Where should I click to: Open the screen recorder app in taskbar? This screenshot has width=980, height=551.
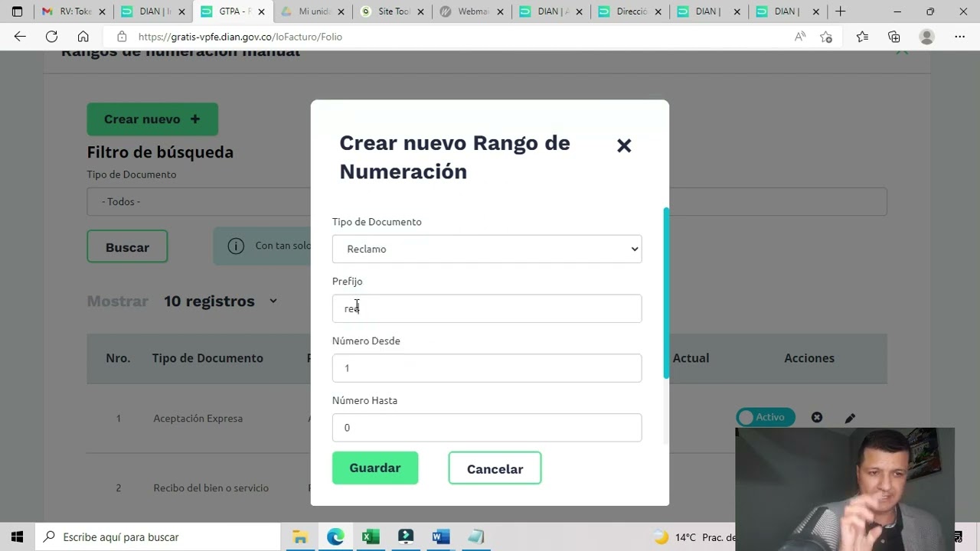pos(406,537)
